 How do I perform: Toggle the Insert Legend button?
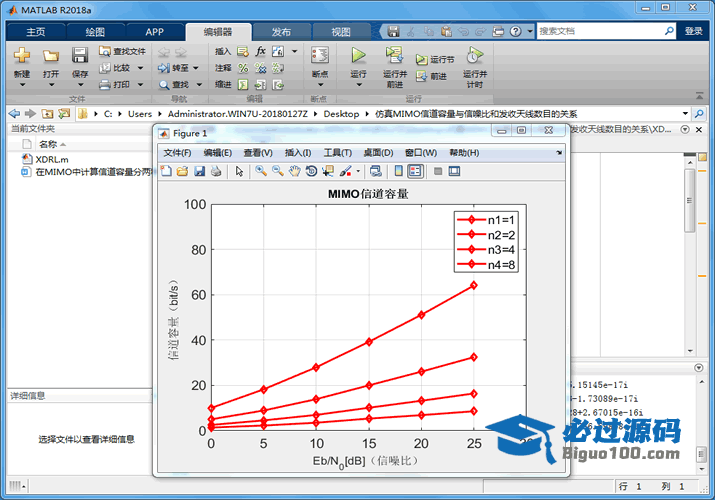415,171
